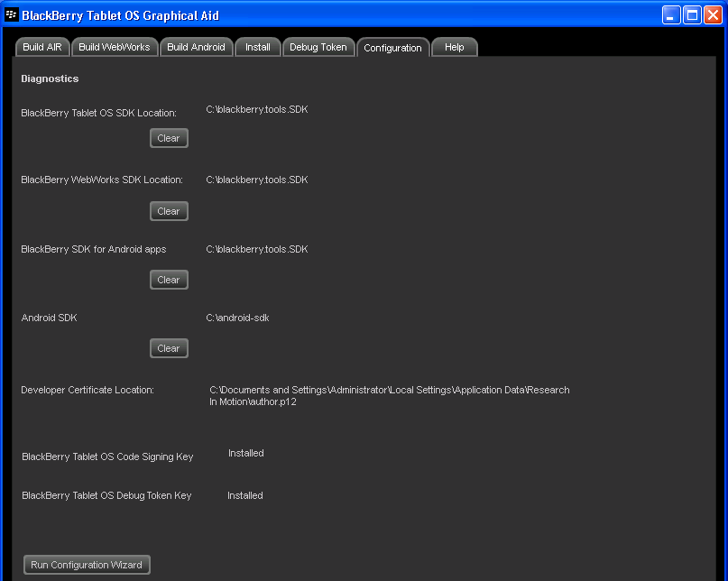Switch to the Build AIR tab
This screenshot has height=581, width=728.
pos(42,47)
